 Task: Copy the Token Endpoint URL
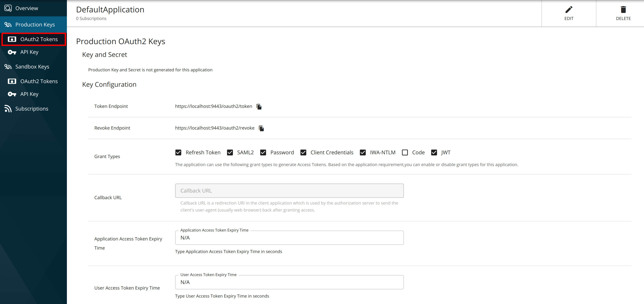[259, 106]
